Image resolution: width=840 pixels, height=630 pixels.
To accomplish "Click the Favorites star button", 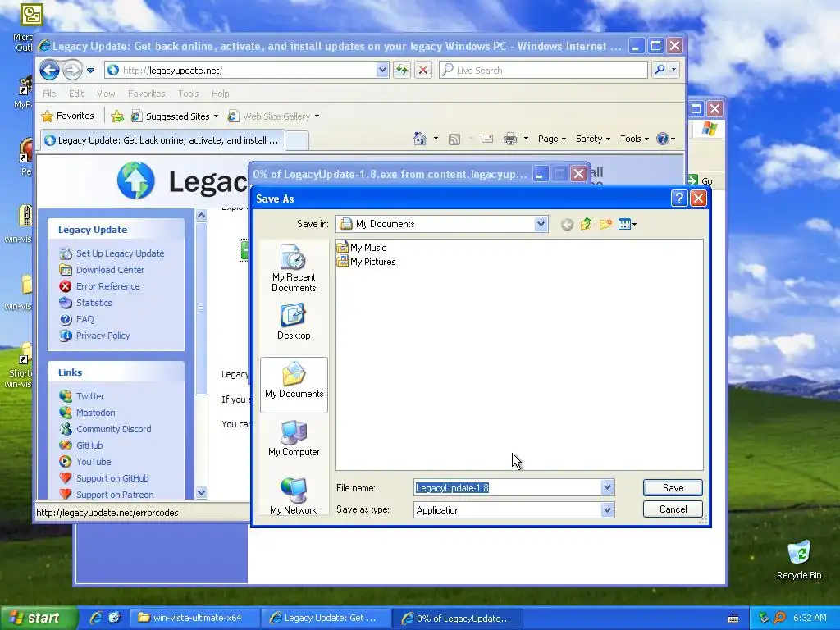I will [67, 116].
